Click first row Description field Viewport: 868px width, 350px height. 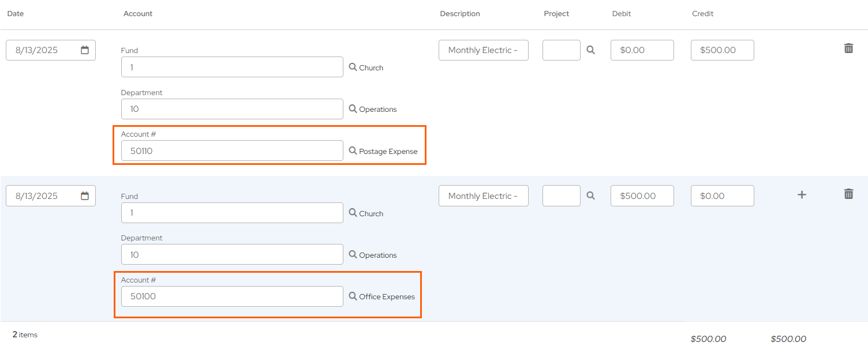coord(483,50)
